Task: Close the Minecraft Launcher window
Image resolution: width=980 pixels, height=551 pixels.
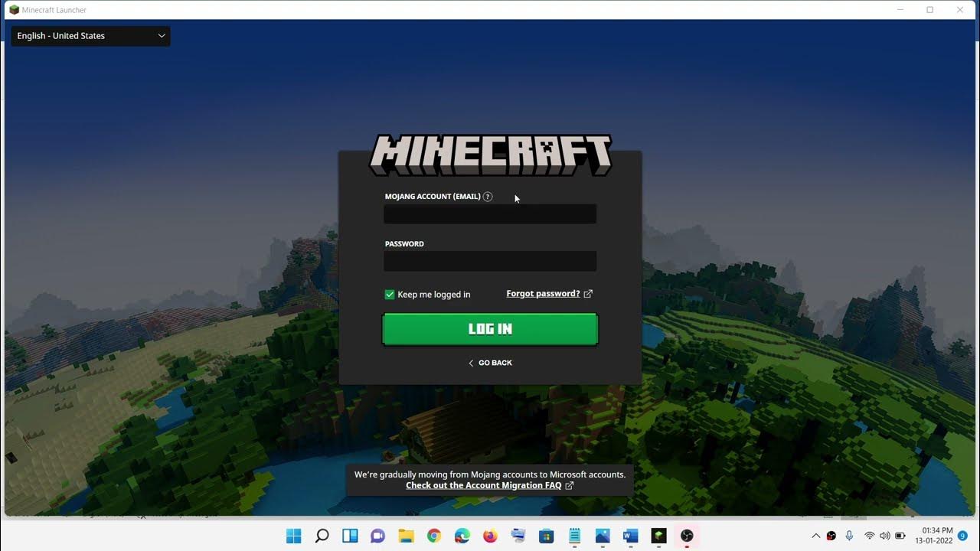Action: tap(960, 10)
